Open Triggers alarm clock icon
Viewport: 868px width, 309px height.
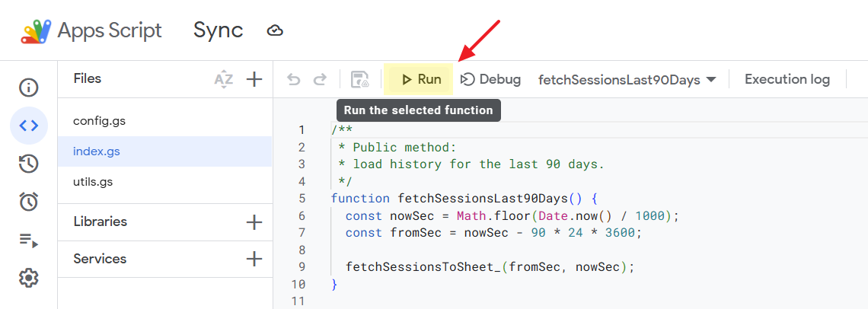tap(29, 202)
